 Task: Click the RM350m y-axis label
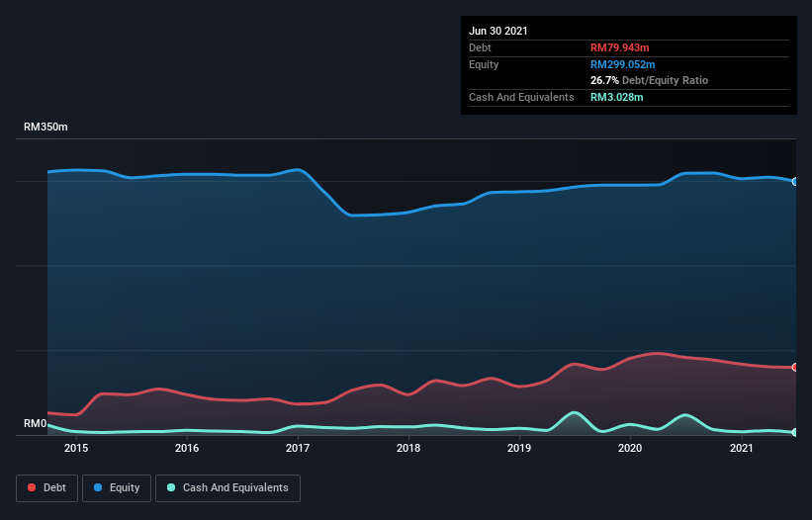(x=45, y=127)
